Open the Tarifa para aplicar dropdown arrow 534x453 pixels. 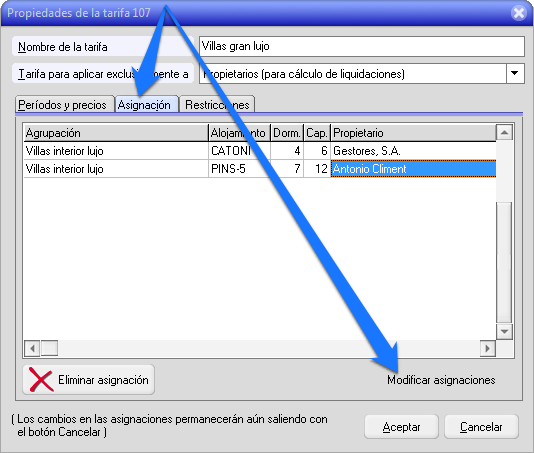(515, 73)
